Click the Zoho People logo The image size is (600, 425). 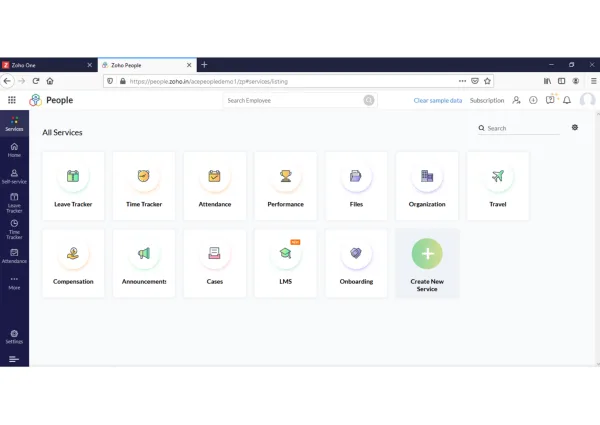click(x=35, y=100)
